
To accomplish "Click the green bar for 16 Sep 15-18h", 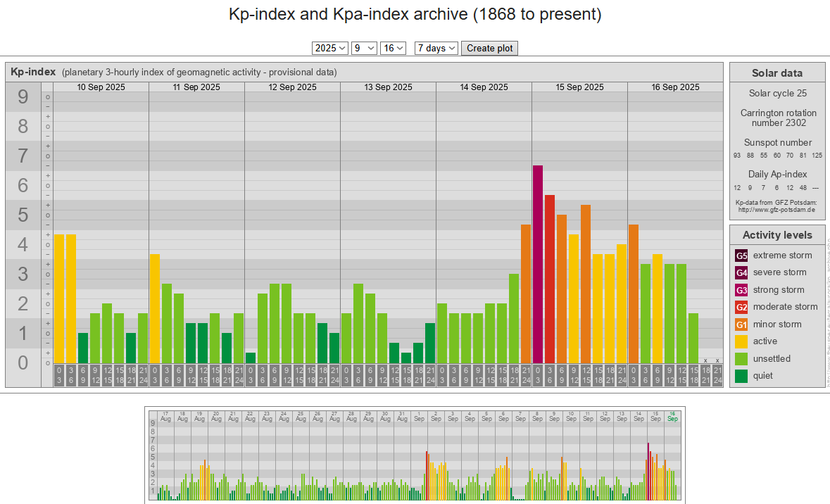I will 693,339.
